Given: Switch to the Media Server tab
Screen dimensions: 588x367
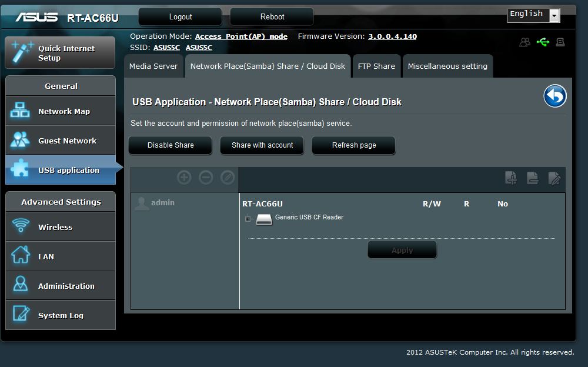Looking at the screenshot, I should click(x=153, y=66).
